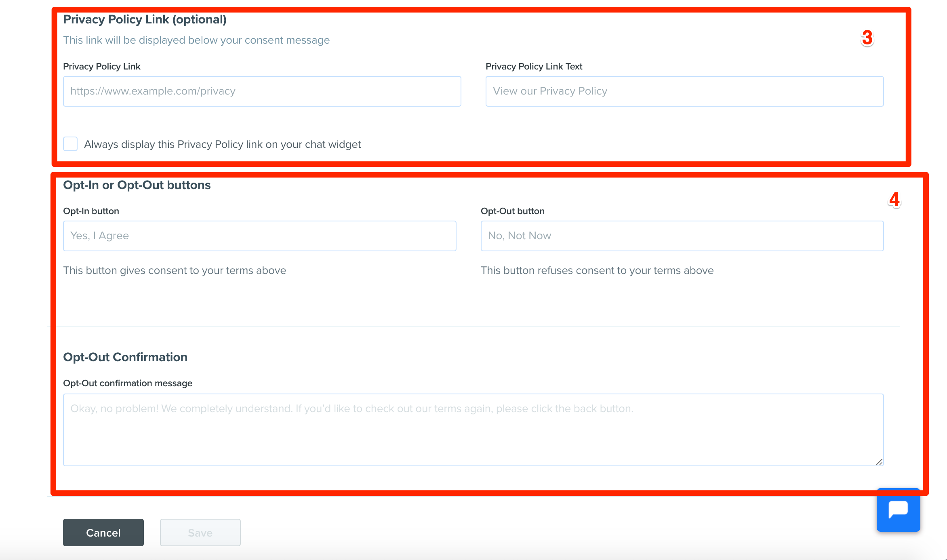Focus the Privacy Policy Link Text field
The image size is (947, 560).
click(684, 91)
